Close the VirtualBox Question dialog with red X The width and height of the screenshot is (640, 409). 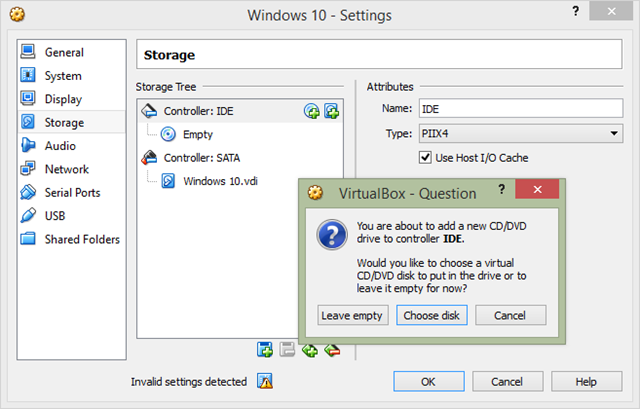(537, 189)
